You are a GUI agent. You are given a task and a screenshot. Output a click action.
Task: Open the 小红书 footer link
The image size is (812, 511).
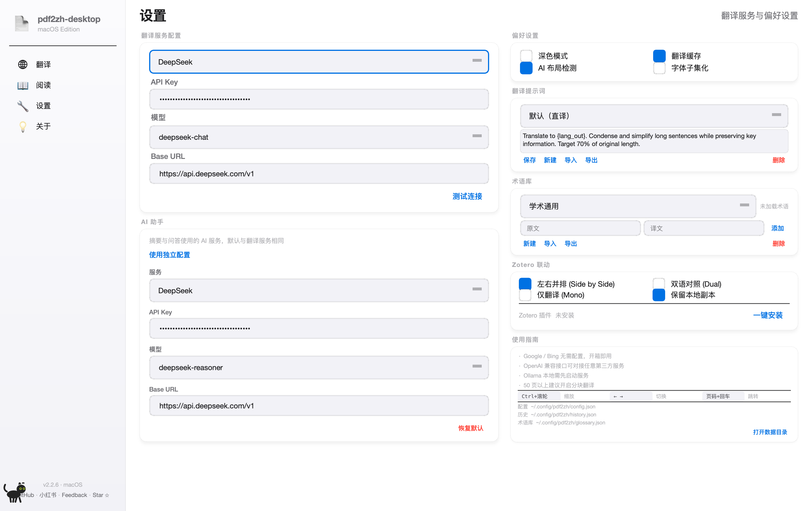pyautogui.click(x=48, y=495)
